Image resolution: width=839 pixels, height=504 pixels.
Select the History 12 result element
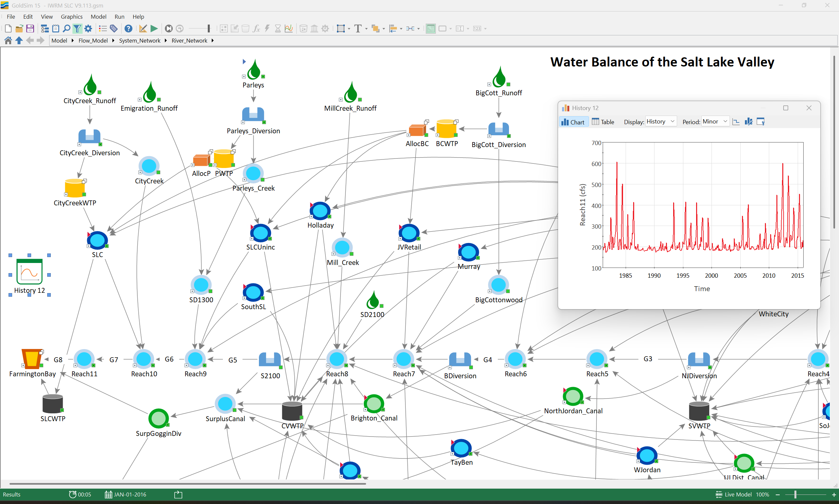tap(29, 272)
